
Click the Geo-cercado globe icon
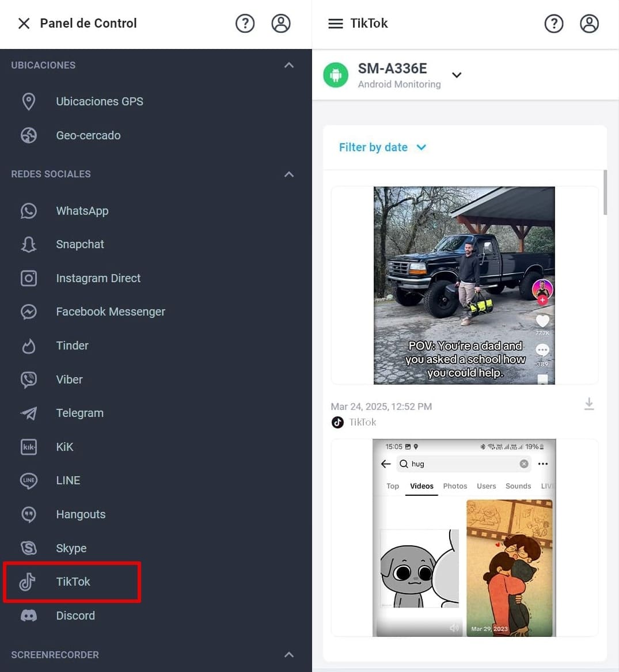29,135
